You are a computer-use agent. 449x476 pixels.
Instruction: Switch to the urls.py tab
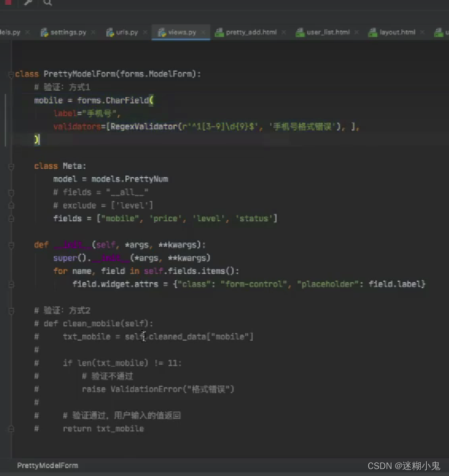click(127, 32)
